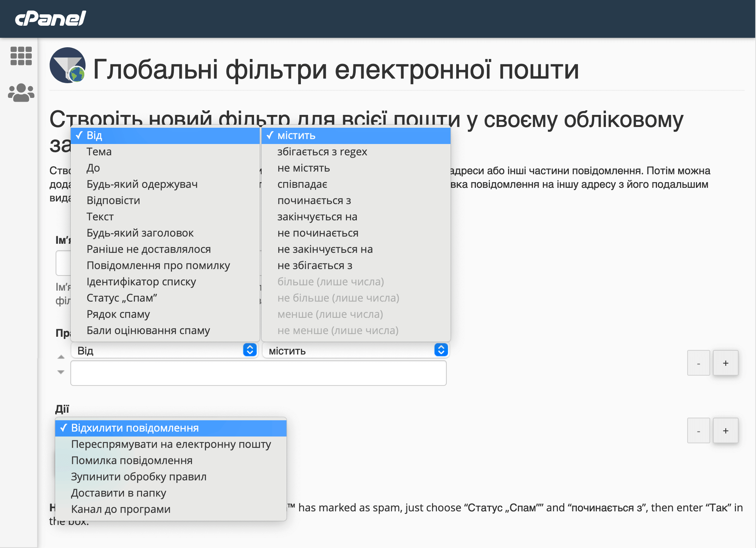Image resolution: width=756 pixels, height=548 pixels.
Task: Open the user manager sidebar icon
Action: coord(21,93)
